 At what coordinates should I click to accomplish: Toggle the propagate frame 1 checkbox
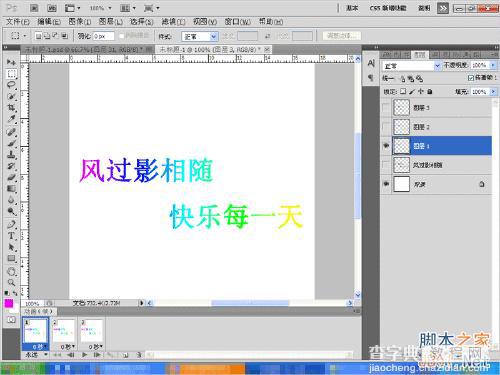471,78
